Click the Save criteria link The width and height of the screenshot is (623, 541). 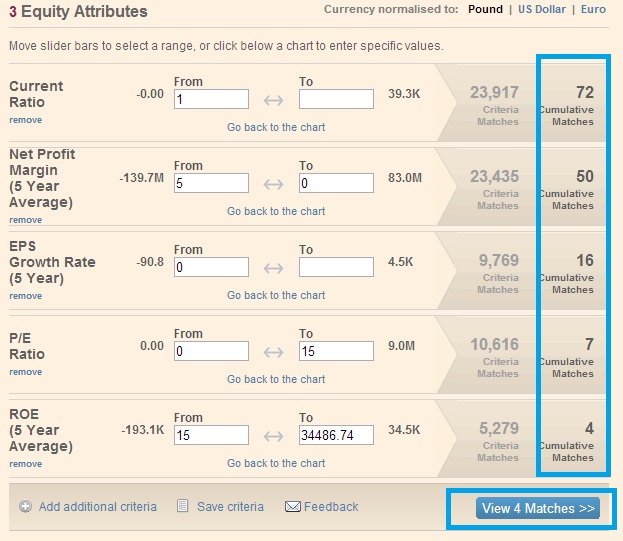(230, 507)
